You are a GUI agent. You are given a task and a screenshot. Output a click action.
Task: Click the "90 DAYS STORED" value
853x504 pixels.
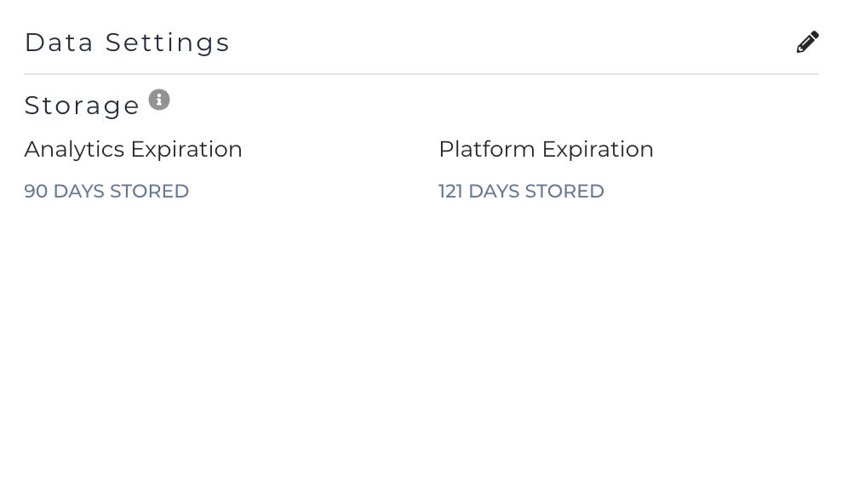[x=106, y=191]
